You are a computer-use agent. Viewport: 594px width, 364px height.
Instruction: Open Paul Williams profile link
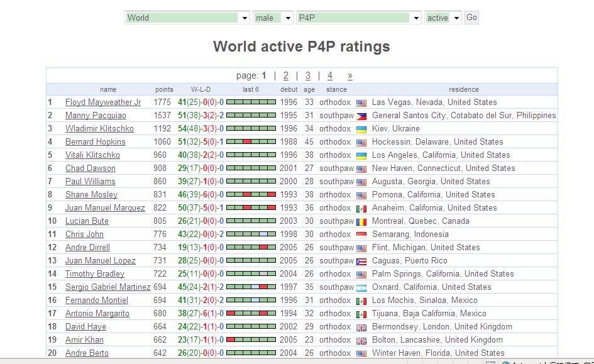(90, 182)
